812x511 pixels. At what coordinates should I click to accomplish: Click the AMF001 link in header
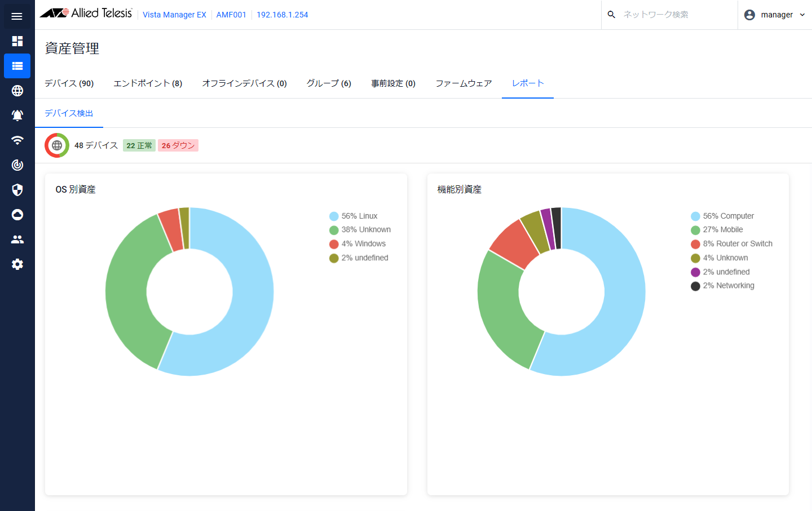tap(231, 15)
